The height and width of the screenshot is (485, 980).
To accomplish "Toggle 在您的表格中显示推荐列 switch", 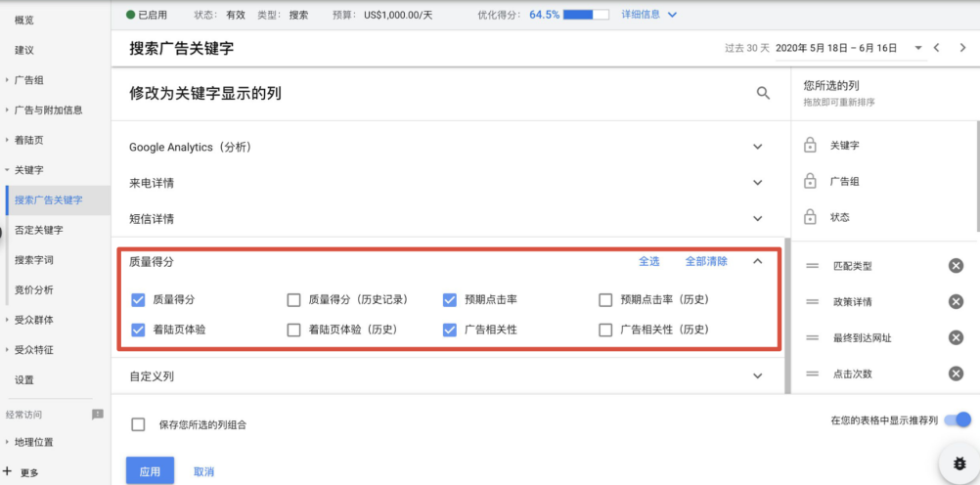I will coord(958,420).
